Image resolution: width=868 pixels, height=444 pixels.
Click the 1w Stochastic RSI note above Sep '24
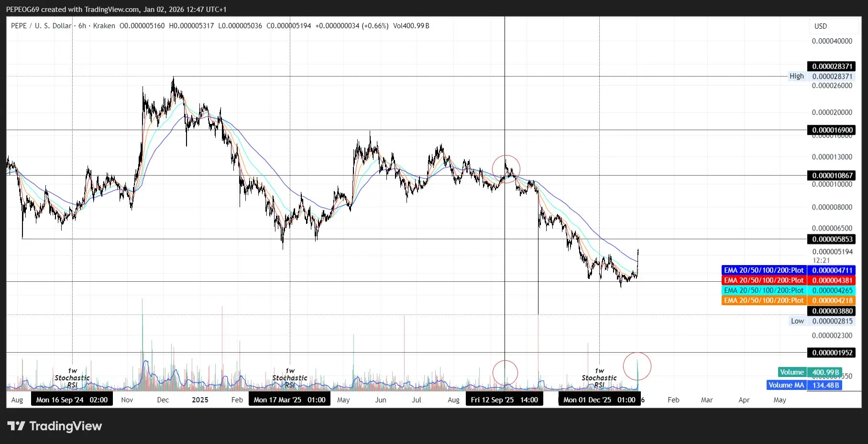click(72, 378)
